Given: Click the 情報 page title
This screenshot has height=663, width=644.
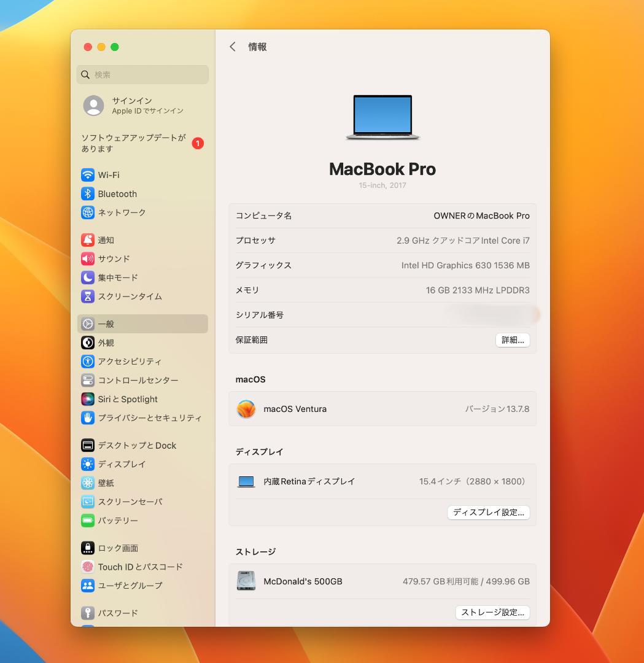Looking at the screenshot, I should pos(257,47).
